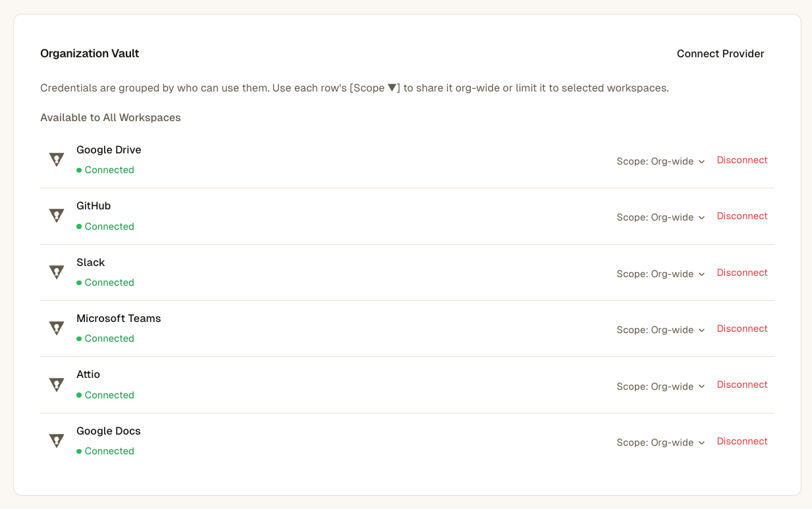This screenshot has width=812, height=509.
Task: Open Scope dropdown for Google Drive
Action: point(661,161)
